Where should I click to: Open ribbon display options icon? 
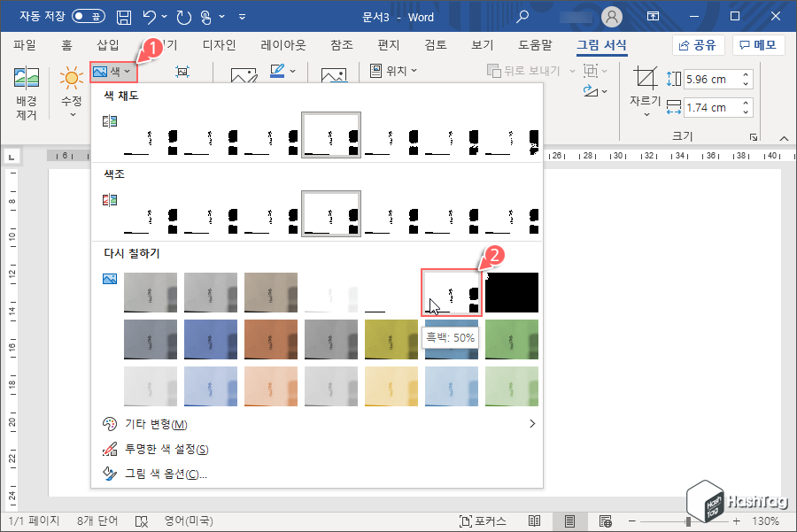pyautogui.click(x=654, y=16)
